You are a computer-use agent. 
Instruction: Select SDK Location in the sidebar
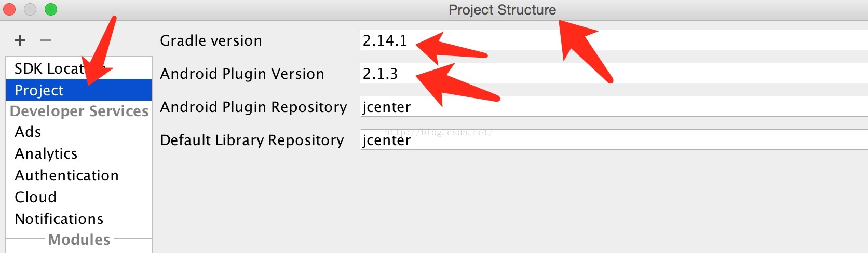79,68
